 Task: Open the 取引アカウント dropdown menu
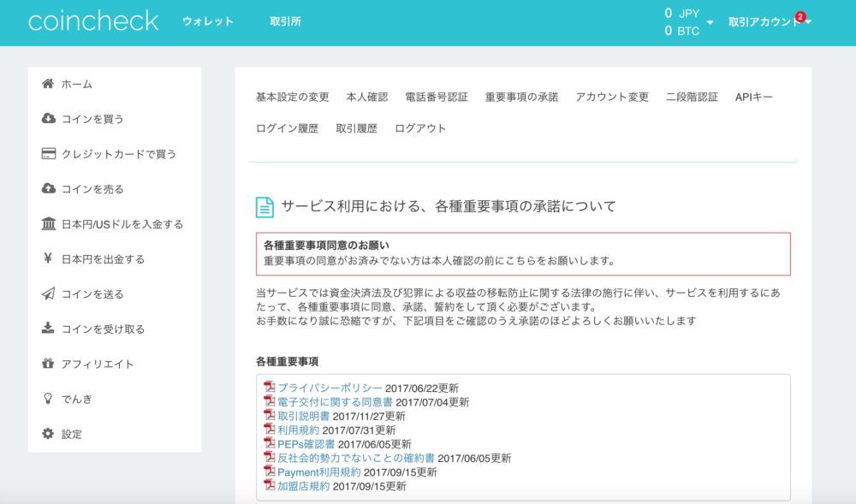coord(770,21)
